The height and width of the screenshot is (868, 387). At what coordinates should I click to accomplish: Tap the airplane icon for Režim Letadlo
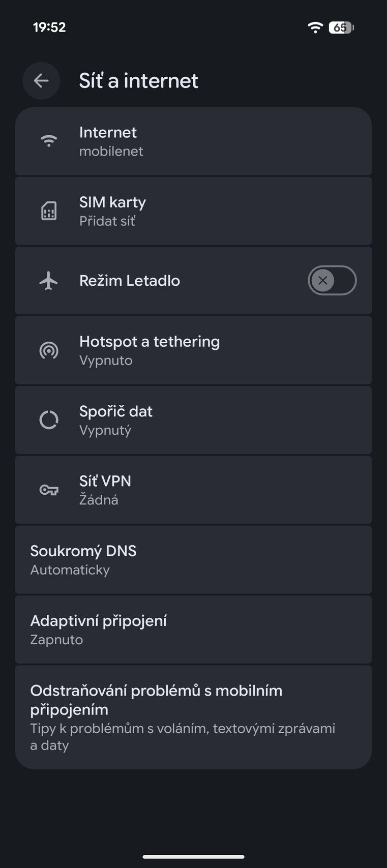[49, 280]
